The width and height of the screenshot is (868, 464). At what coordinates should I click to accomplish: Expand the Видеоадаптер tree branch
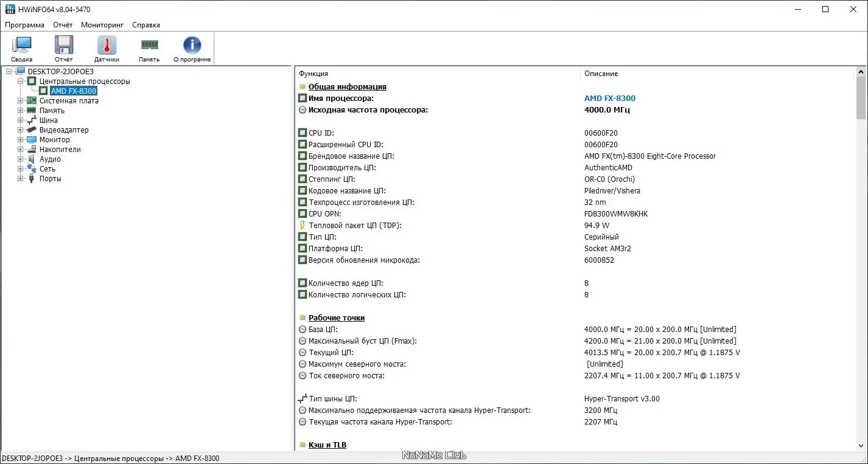coord(21,130)
